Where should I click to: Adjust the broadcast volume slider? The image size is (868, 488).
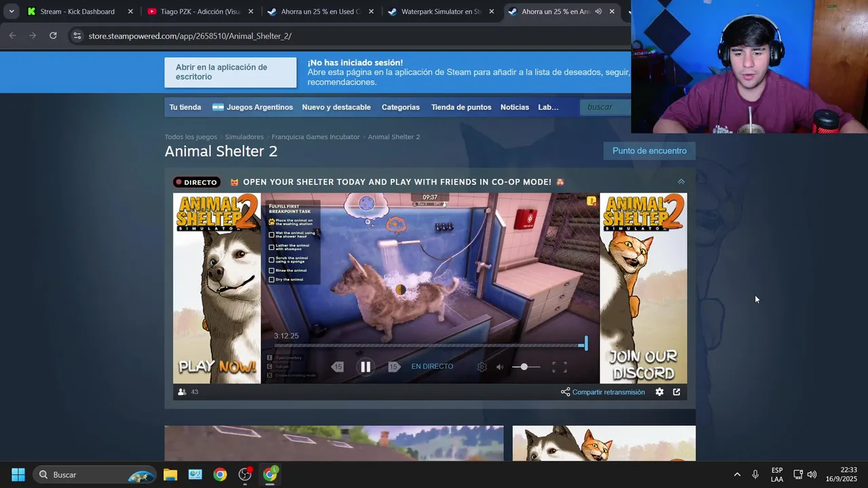(x=526, y=367)
